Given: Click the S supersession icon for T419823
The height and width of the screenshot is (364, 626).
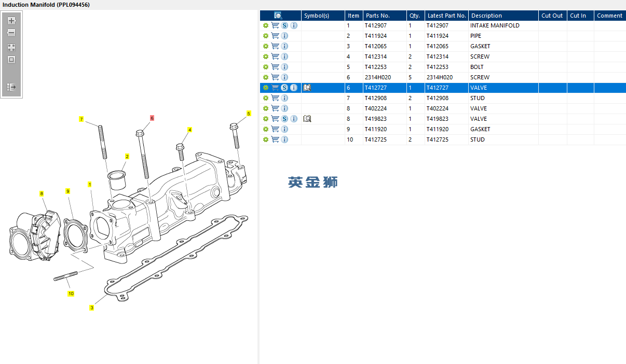Looking at the screenshot, I should (x=284, y=119).
